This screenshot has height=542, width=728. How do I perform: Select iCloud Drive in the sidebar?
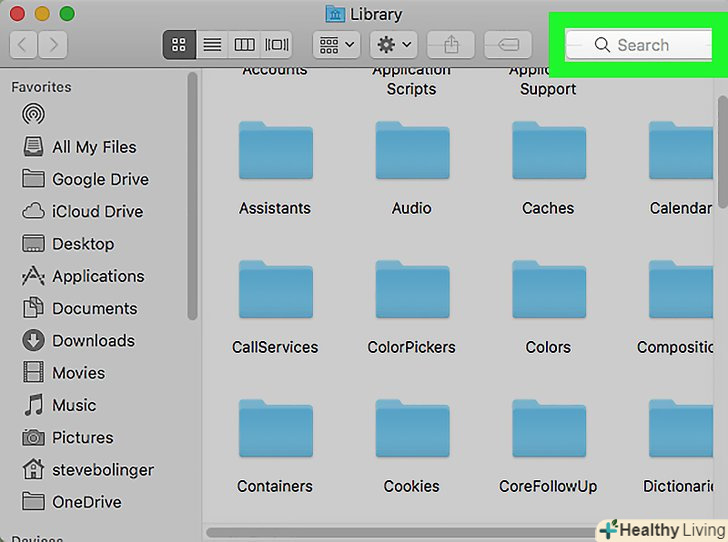tap(83, 211)
